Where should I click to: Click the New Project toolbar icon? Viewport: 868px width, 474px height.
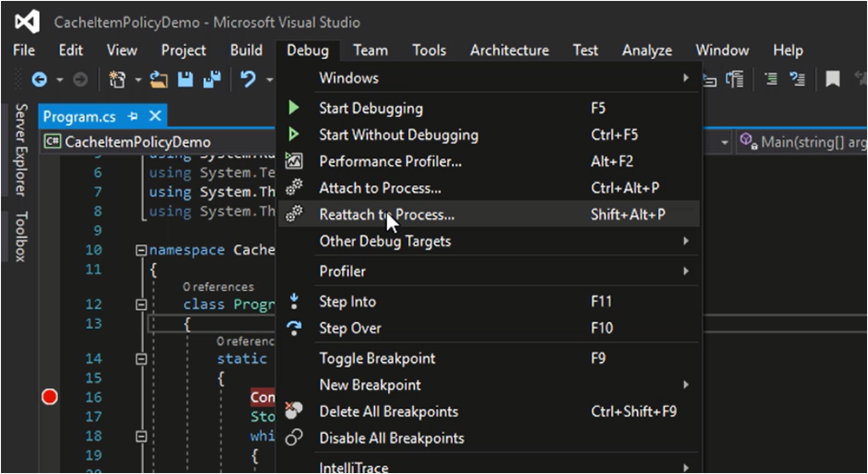click(117, 80)
